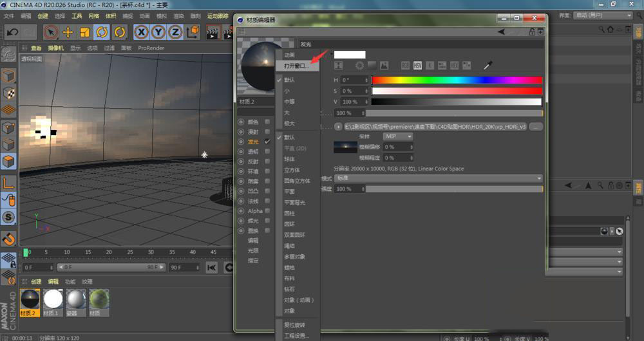644x341 pixels.
Task: Open the color wheel mode icon
Action: 359,65
